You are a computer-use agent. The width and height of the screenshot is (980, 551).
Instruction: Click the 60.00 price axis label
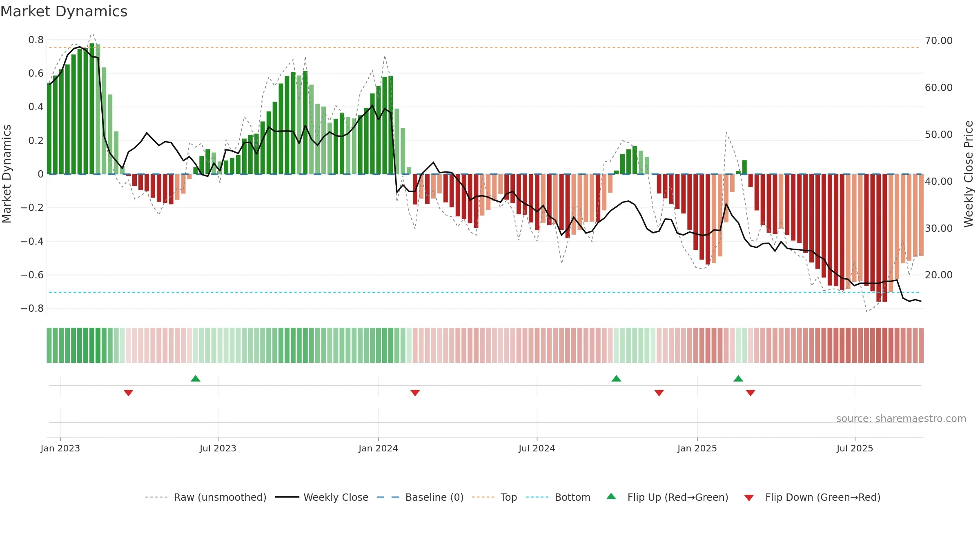pos(939,87)
